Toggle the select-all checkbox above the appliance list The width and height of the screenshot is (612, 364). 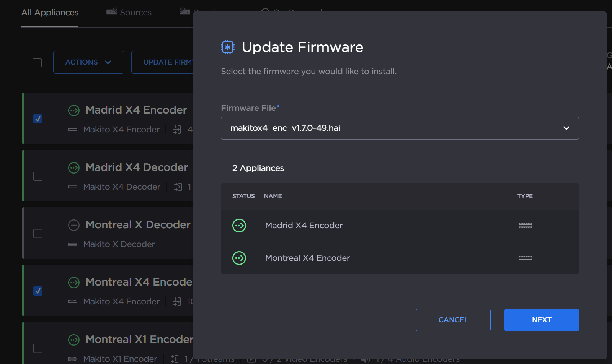pos(37,62)
